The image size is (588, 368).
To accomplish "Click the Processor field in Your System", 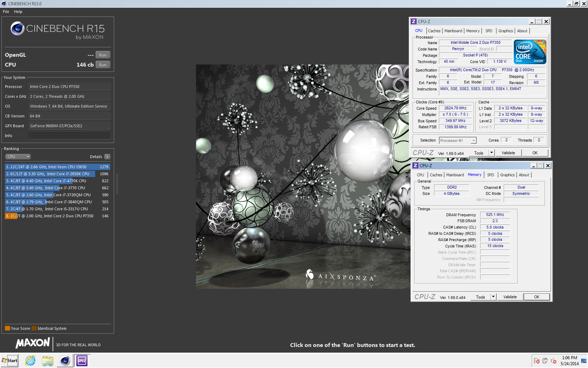I will (69, 87).
